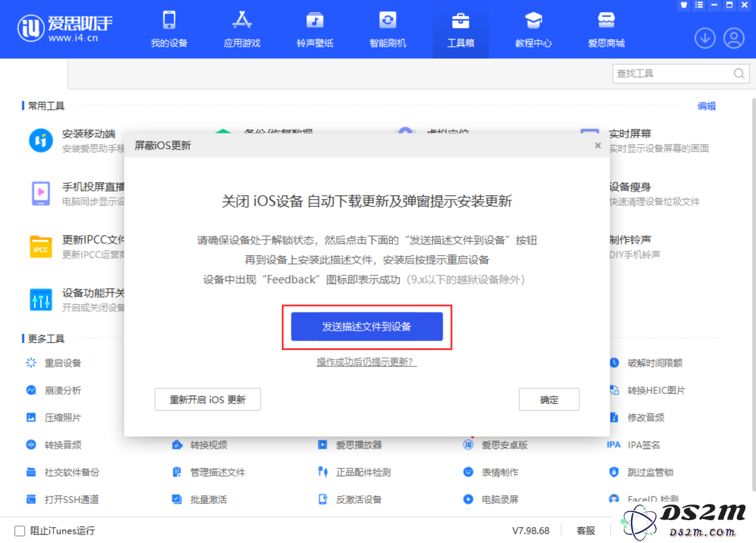Close the 屏蔽iOS更新 dialog

pos(598,146)
